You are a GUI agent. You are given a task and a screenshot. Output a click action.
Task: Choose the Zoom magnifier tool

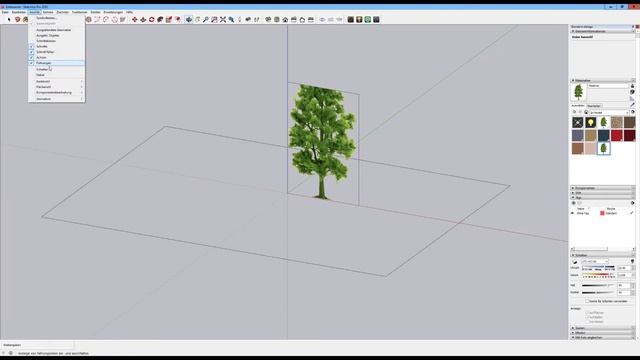206,19
